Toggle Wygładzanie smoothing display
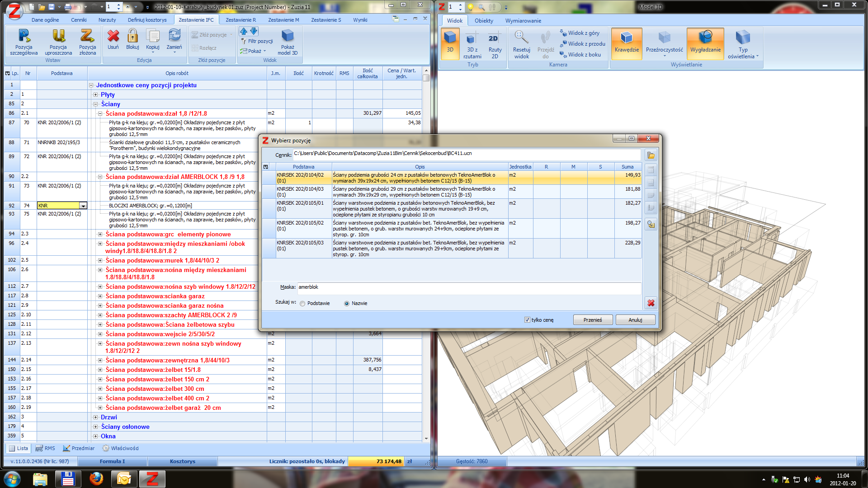The height and width of the screenshot is (488, 868). coord(705,43)
